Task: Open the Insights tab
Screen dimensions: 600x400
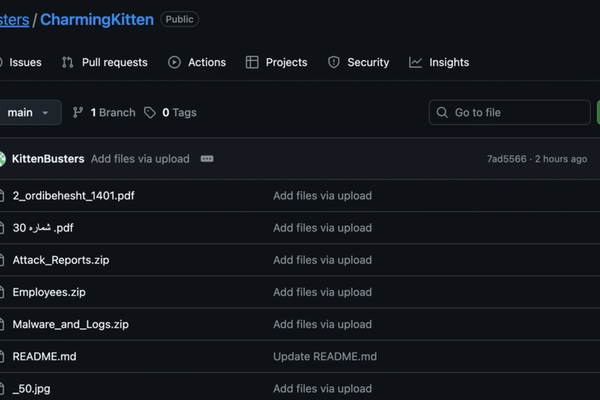Action: 449,62
